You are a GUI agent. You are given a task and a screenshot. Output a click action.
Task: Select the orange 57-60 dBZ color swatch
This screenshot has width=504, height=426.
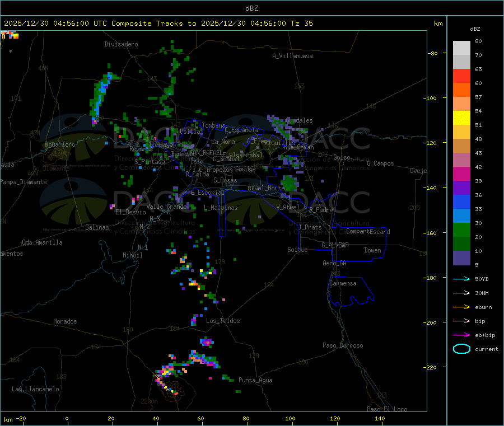461,90
